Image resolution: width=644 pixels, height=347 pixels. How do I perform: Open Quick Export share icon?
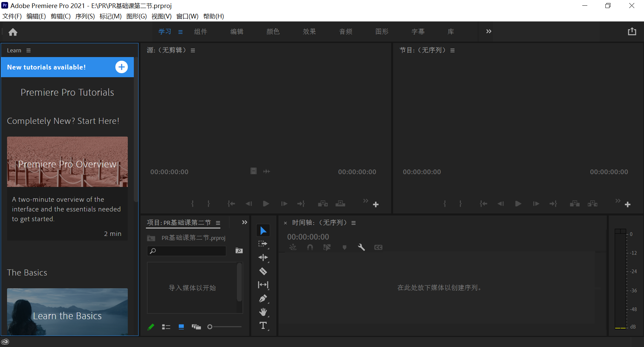632,32
